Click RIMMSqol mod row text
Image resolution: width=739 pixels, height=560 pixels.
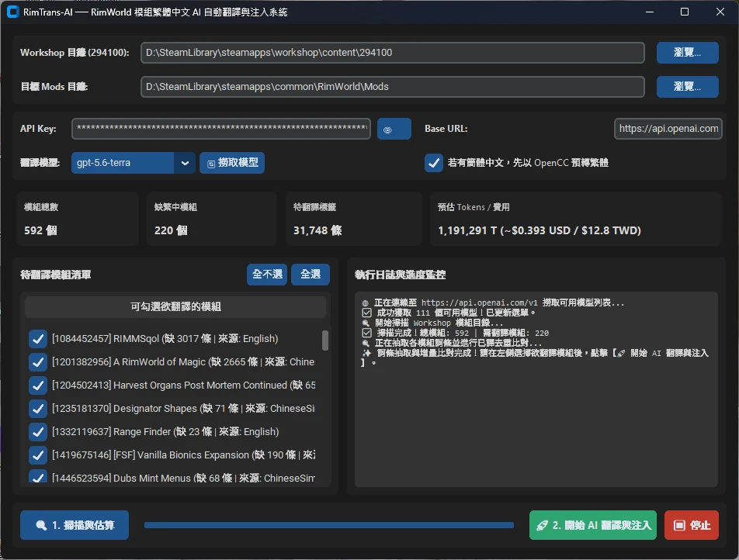[x=165, y=339]
